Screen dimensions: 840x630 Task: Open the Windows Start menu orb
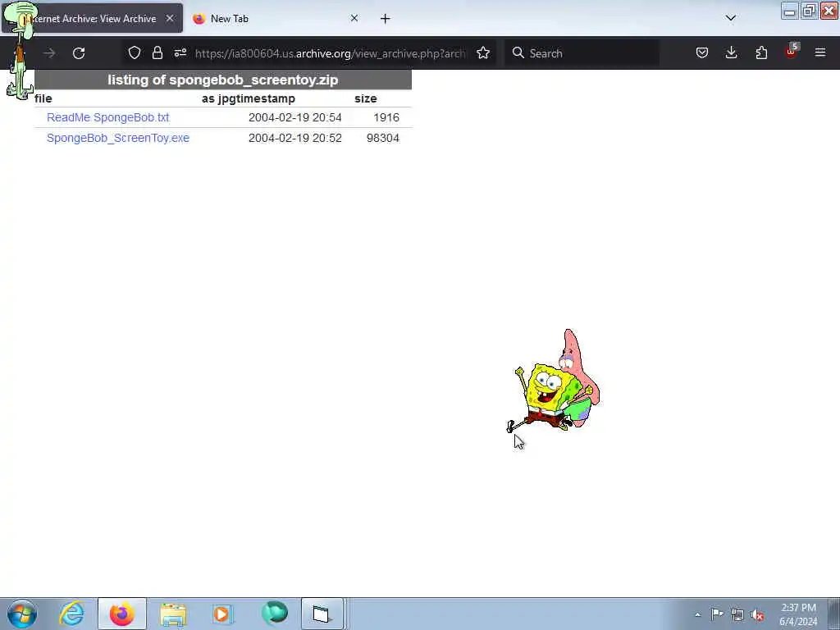(x=22, y=614)
